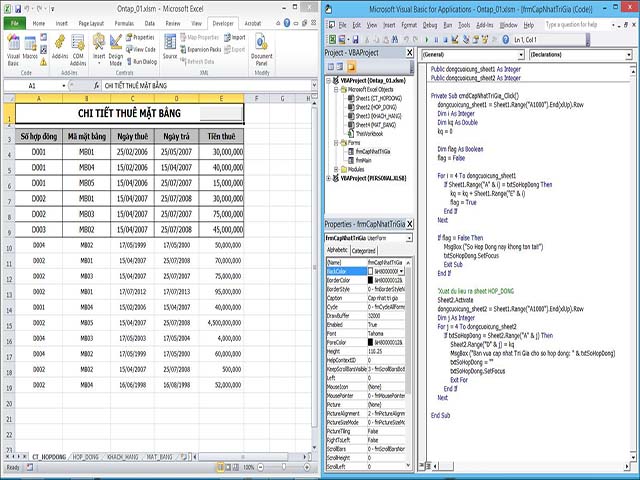Click cell header 'Tiền thuê'
Image resolution: width=640 pixels, height=480 pixels.
click(x=221, y=136)
